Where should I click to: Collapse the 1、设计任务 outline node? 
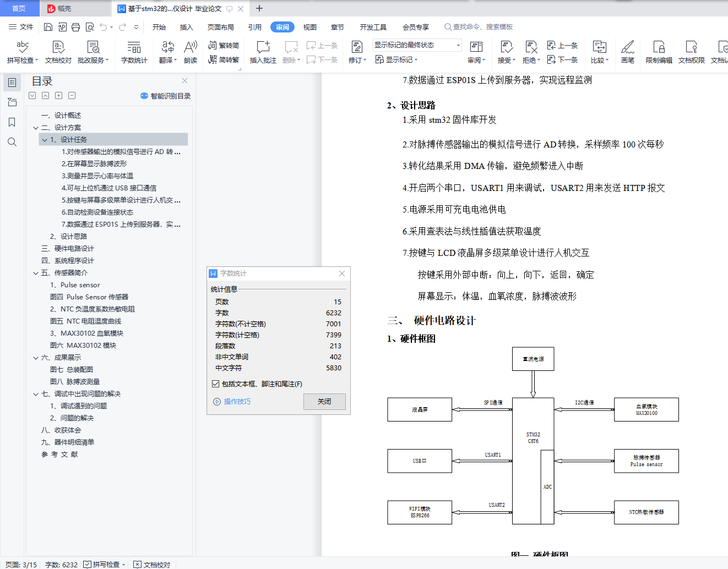click(x=45, y=140)
